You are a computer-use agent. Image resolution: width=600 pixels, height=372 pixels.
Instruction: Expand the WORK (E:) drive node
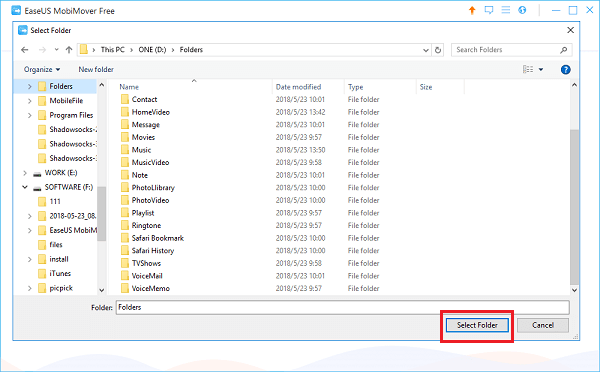tap(25, 173)
